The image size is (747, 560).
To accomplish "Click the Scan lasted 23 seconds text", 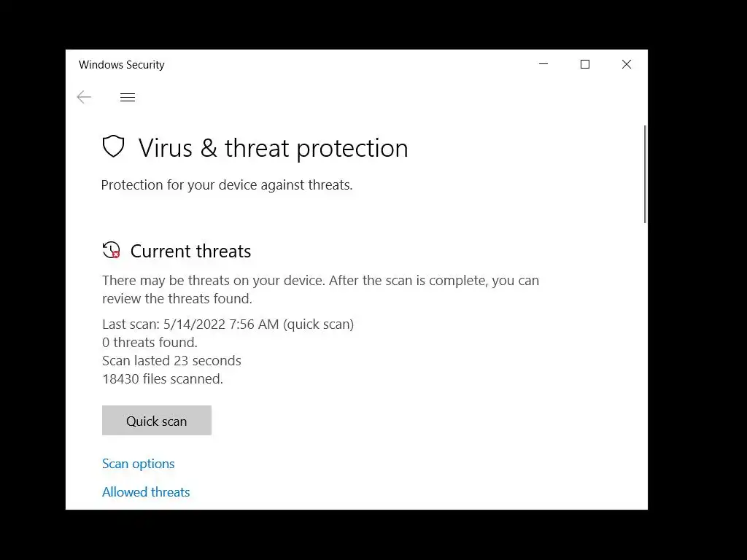I will point(171,361).
